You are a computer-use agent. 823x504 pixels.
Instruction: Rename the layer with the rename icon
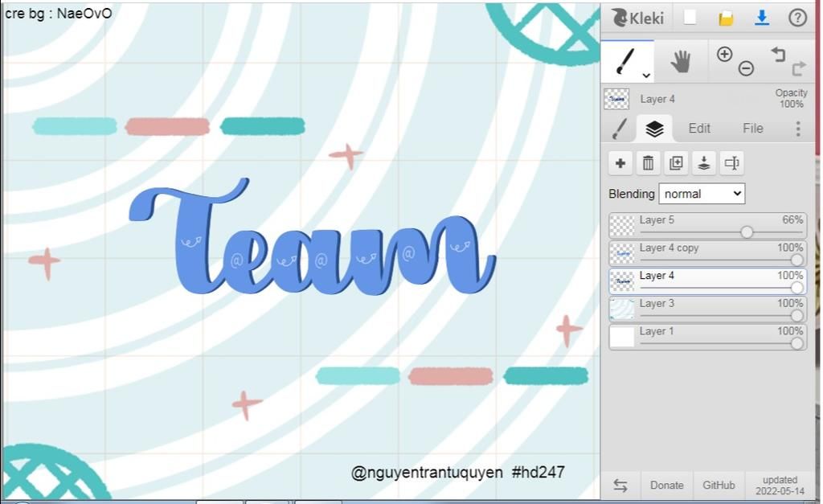pyautogui.click(x=731, y=163)
